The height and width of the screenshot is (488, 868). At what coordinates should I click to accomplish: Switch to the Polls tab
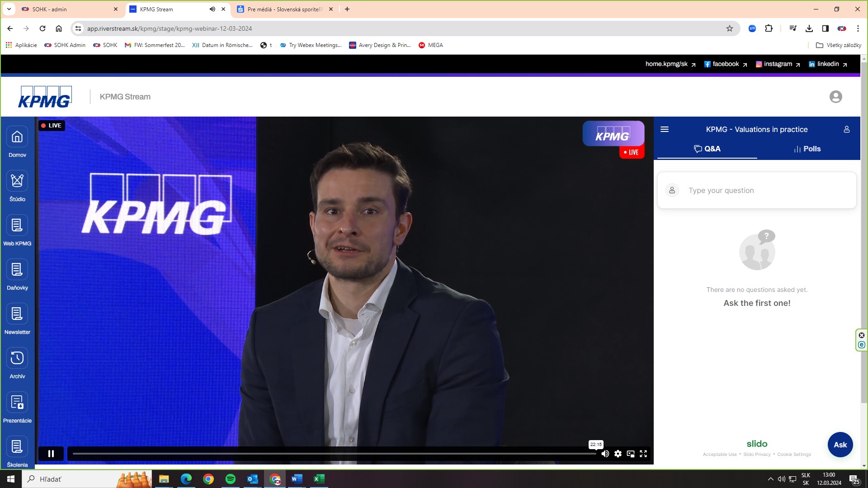tap(807, 149)
